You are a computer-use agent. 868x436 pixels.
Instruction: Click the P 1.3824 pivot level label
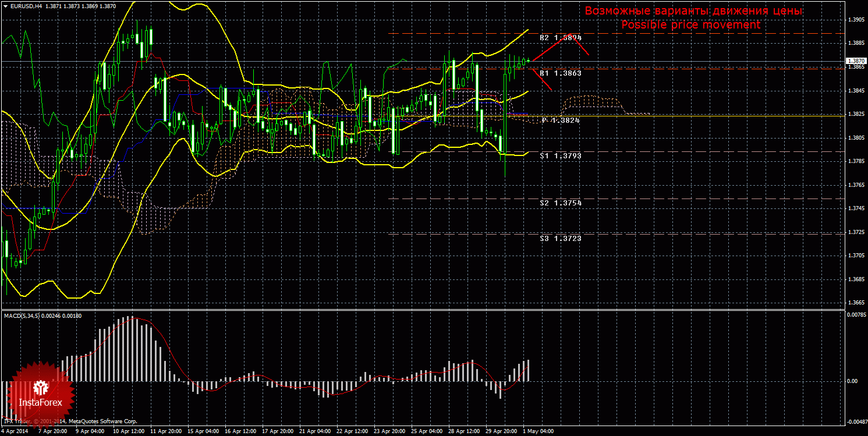[x=561, y=120]
